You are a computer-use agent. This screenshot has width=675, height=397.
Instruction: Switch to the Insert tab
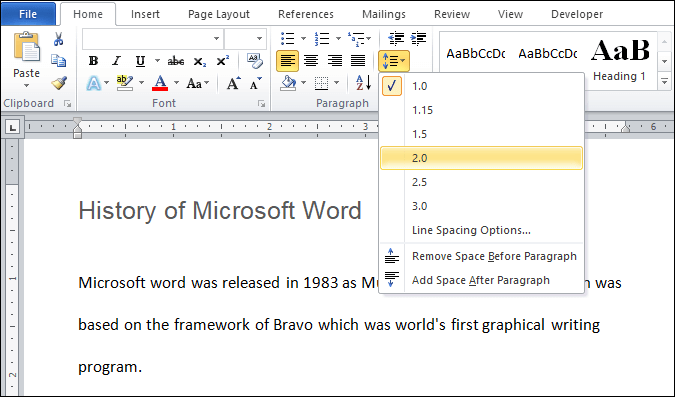(x=145, y=14)
